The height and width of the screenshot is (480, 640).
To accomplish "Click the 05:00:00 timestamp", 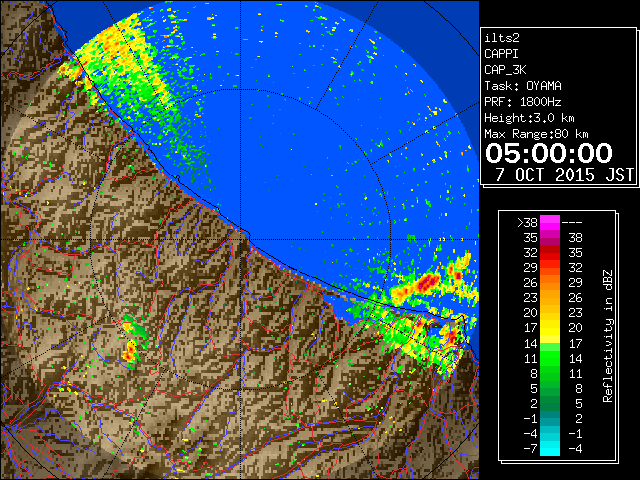I will (549, 153).
